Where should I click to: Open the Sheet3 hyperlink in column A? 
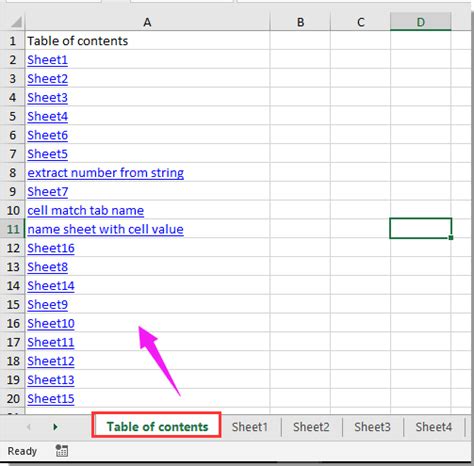[47, 98]
